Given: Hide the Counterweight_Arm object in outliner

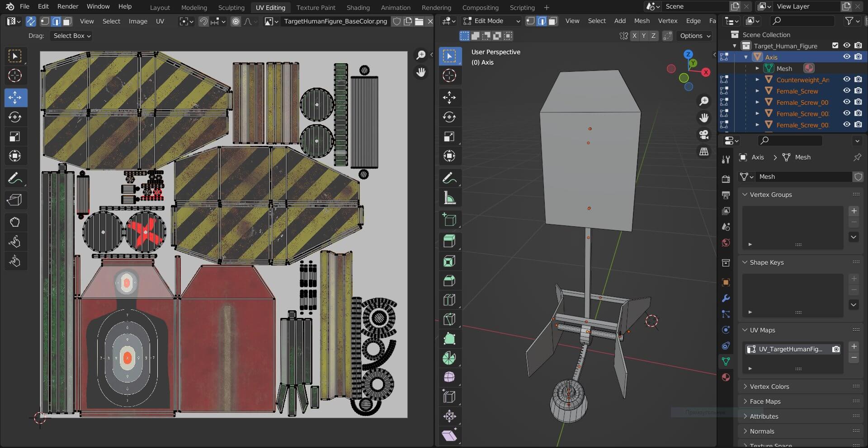Looking at the screenshot, I should pyautogui.click(x=847, y=79).
